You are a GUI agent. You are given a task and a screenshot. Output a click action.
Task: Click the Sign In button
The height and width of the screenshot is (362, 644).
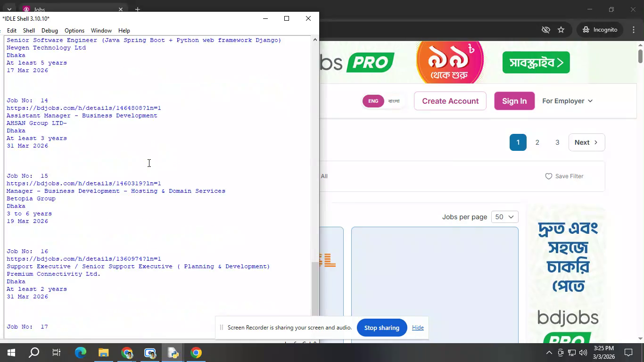[x=514, y=101]
